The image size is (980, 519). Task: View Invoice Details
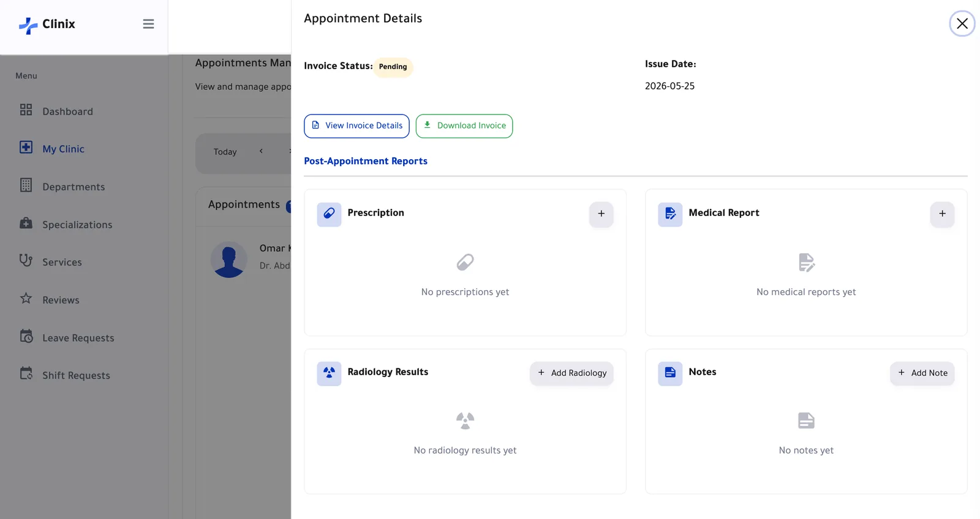point(356,126)
